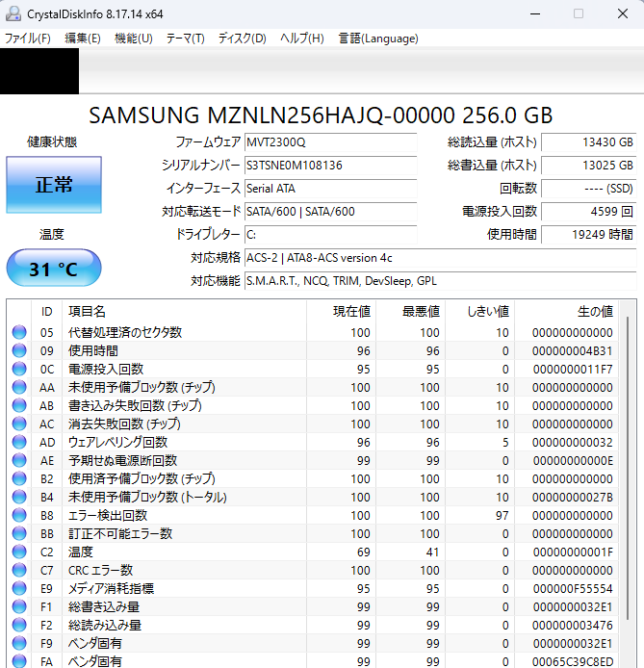The image size is (644, 668).
Task: Select the ウェアレベリング回数 row
Action: [313, 442]
